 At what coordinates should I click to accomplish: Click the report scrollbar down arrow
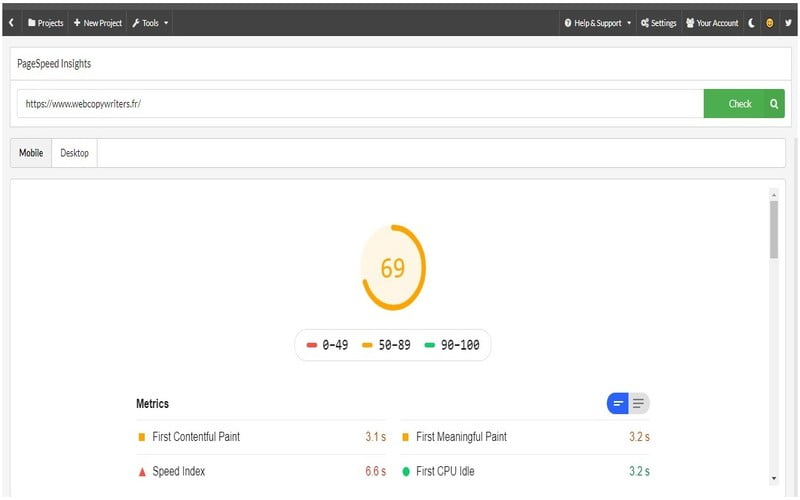774,478
